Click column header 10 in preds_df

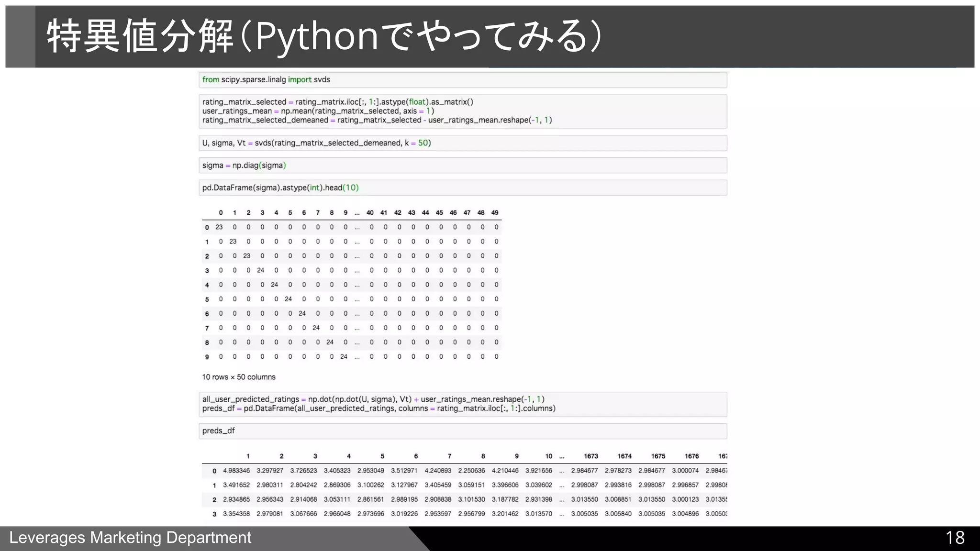548,456
